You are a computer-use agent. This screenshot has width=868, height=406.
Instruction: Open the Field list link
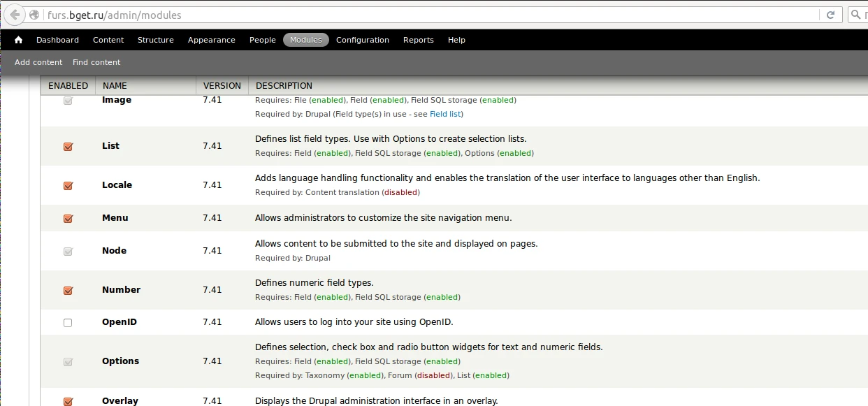point(444,114)
